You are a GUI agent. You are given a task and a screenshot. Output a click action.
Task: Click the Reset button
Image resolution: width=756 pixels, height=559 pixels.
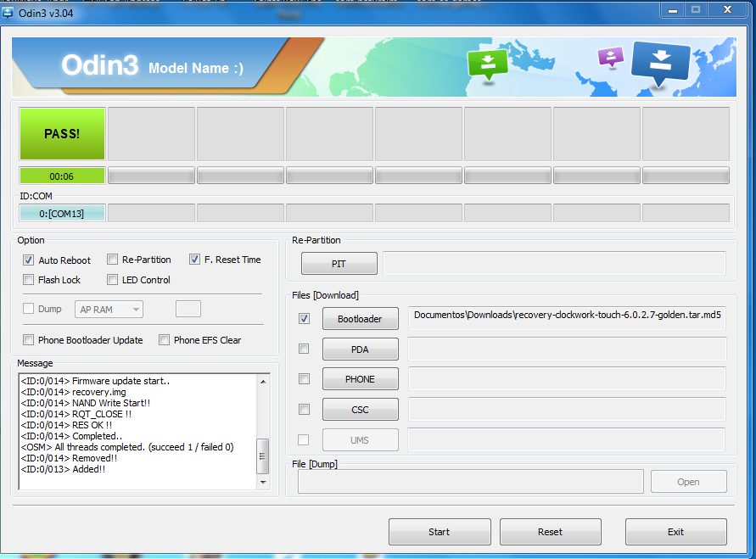tap(550, 532)
